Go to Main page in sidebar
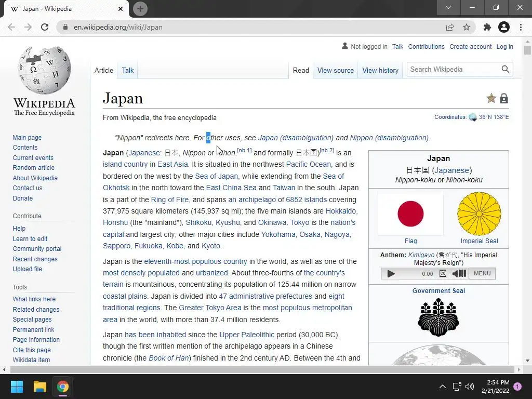Image resolution: width=532 pixels, height=399 pixels. point(27,137)
